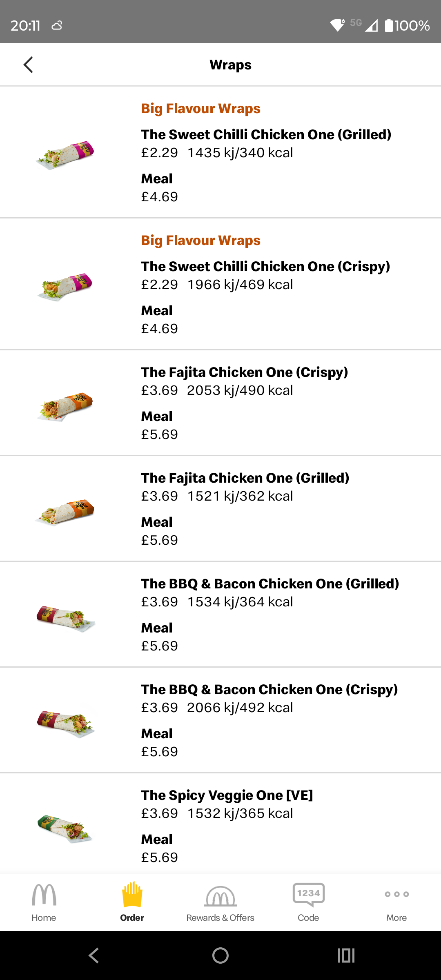Select Sweet Chilli Chicken One (Crispy) wrap
Viewport: 441px width, 980px height.
(265, 267)
